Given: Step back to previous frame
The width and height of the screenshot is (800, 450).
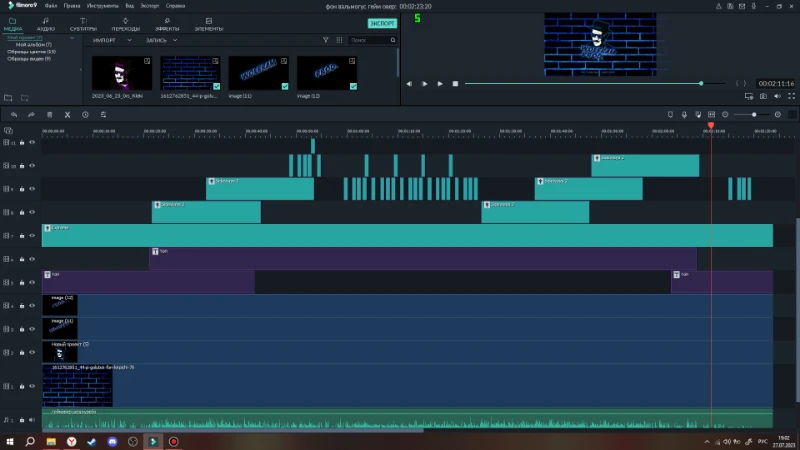Looking at the screenshot, I should pos(409,84).
